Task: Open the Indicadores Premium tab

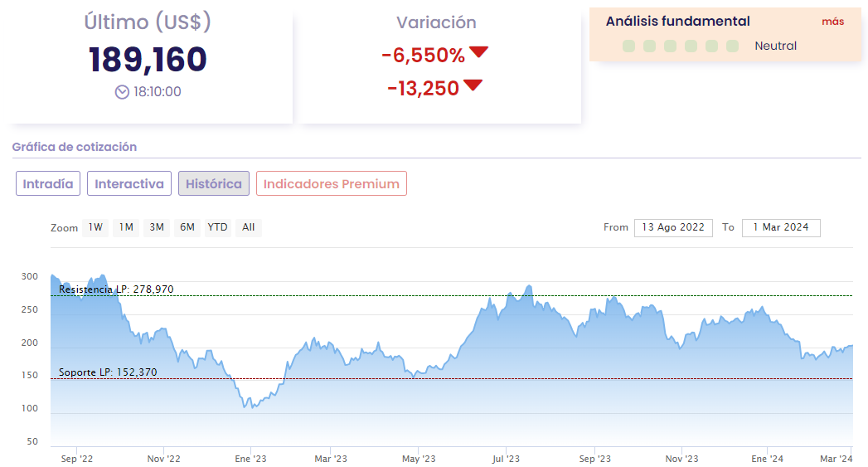Action: (332, 183)
